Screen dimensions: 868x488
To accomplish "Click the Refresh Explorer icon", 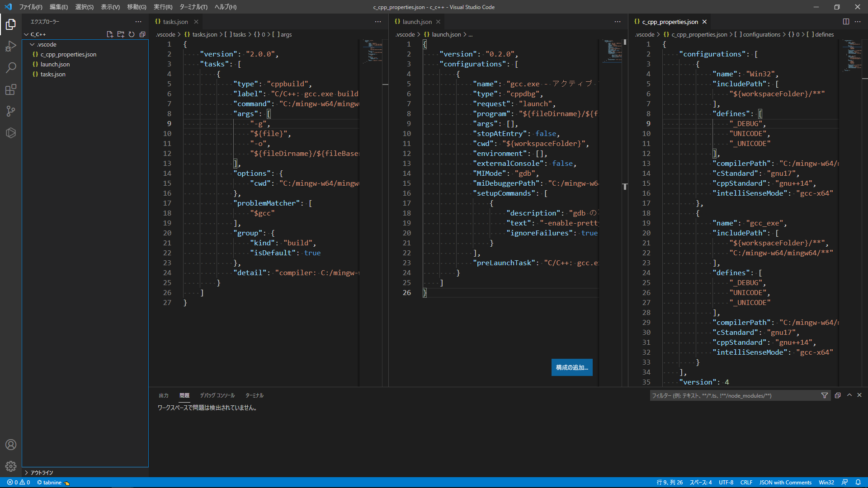I will pyautogui.click(x=132, y=34).
